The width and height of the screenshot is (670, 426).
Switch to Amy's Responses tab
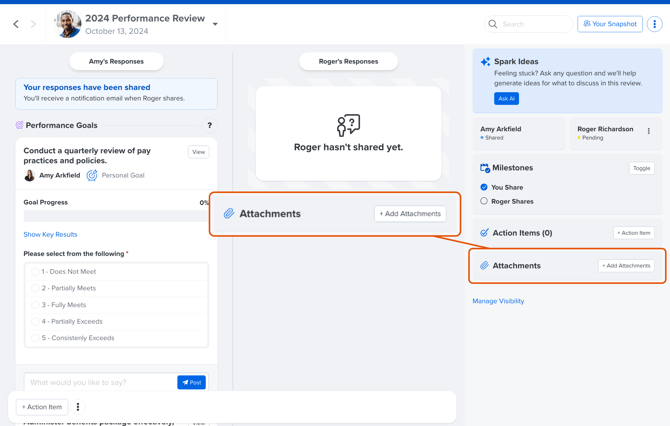point(116,62)
